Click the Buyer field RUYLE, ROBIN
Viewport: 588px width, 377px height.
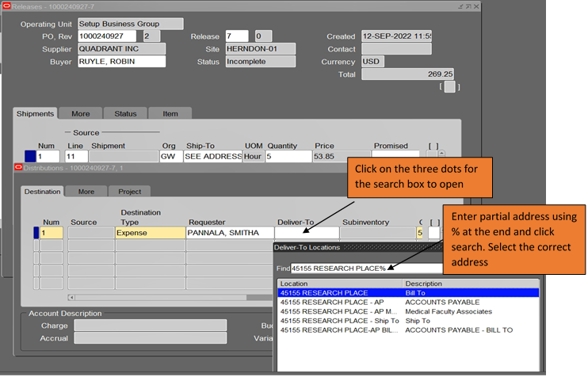point(121,62)
